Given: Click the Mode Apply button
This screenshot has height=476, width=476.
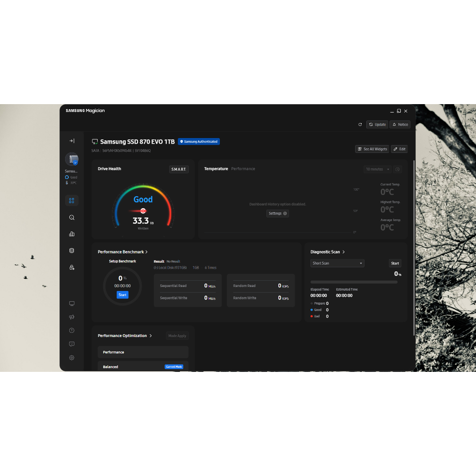Looking at the screenshot, I should point(177,336).
